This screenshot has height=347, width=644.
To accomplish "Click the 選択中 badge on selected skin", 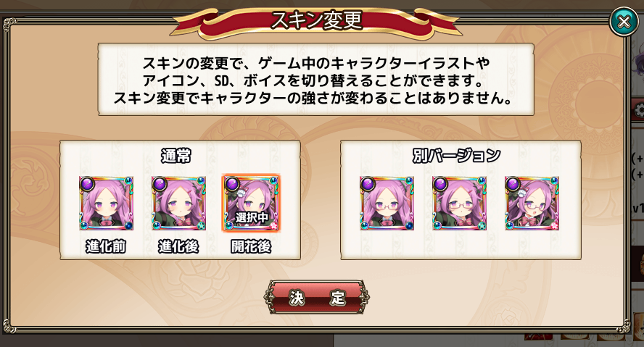I will tap(252, 217).
